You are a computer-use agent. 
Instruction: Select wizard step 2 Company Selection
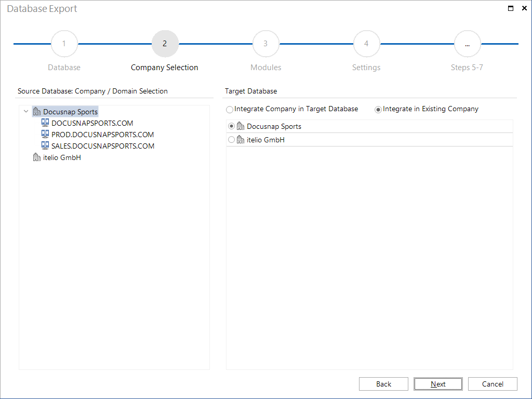165,44
